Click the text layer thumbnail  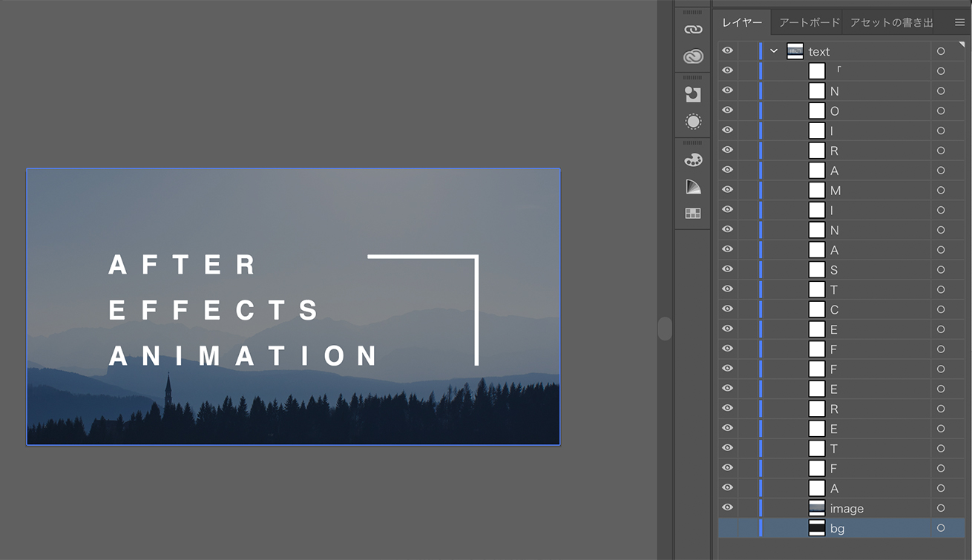(795, 51)
